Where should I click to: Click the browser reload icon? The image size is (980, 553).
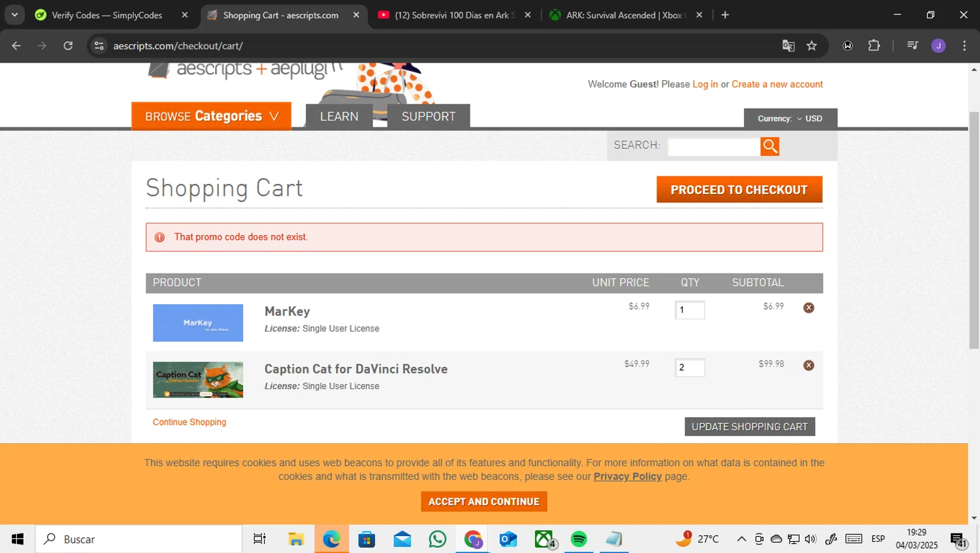[x=68, y=46]
